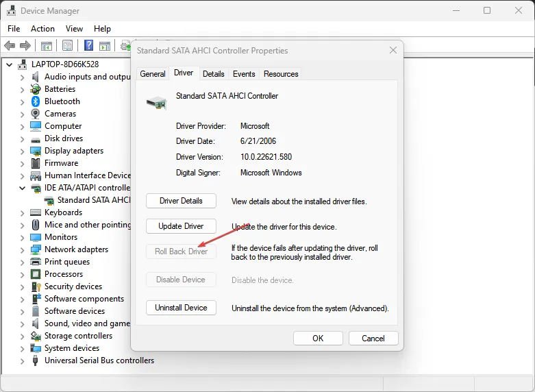Click the Standard SATA AHCI controller tree item
Screen dimensions: 535x392
[x=93, y=200]
